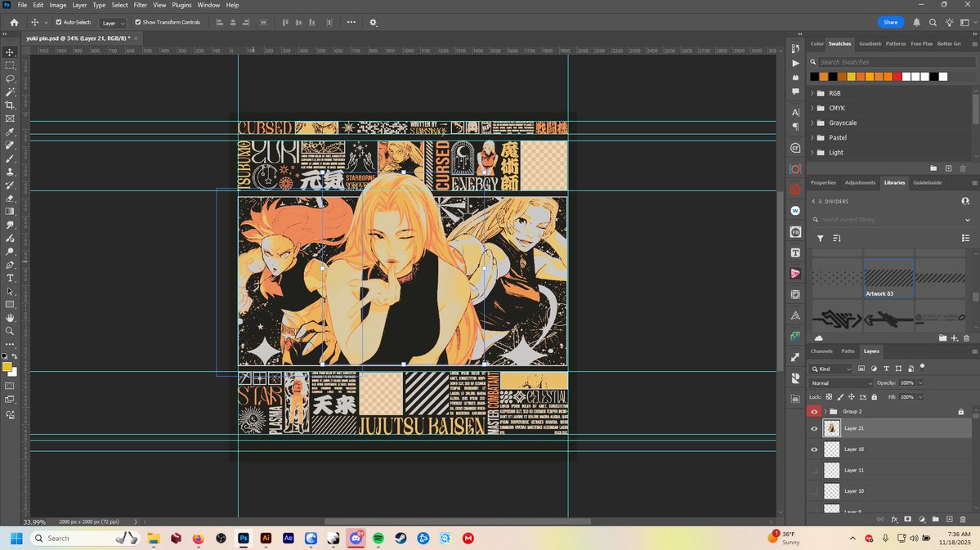The image size is (980, 550).
Task: Click the Search Swatches field
Action: click(x=897, y=62)
